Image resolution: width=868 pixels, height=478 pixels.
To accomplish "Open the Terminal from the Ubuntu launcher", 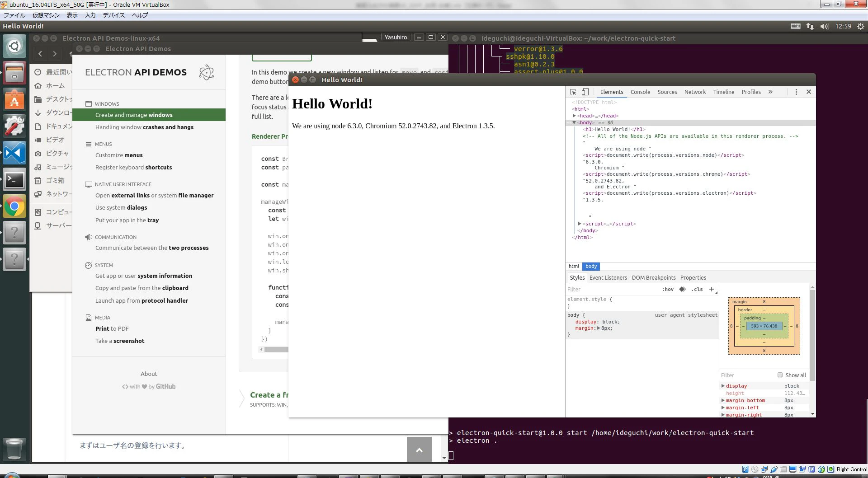I will [14, 180].
